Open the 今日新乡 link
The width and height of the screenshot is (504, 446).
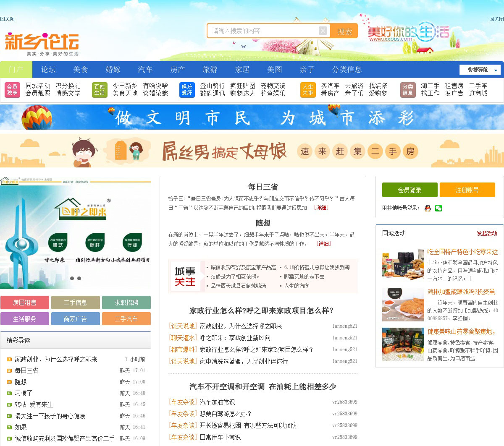(x=125, y=86)
